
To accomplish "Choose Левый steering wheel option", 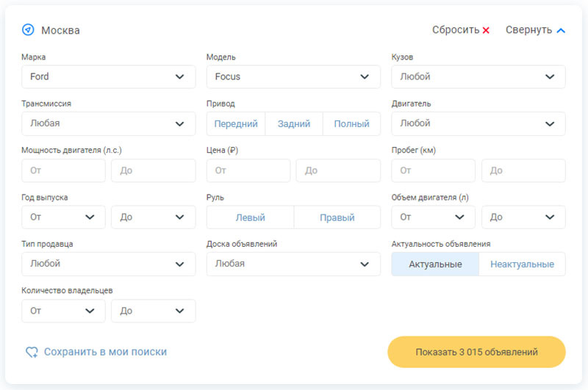I will point(250,217).
